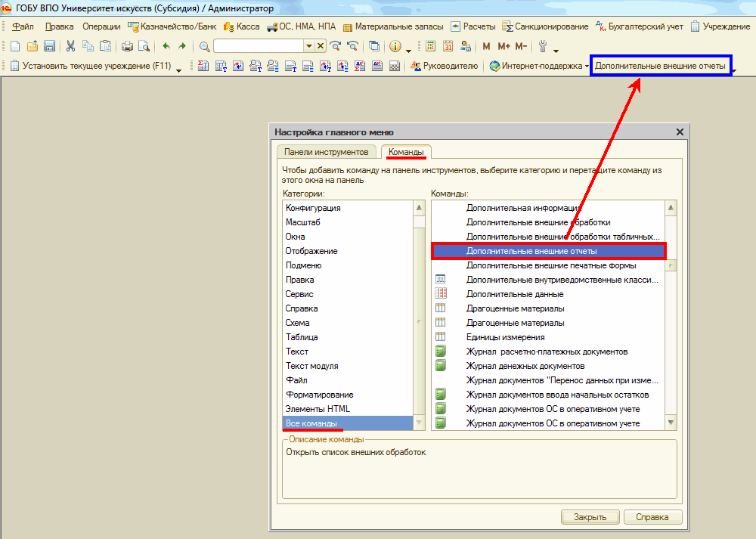Screen dimensions: 756x539
Task: Click the Save floppy disk icon
Action: [49, 46]
